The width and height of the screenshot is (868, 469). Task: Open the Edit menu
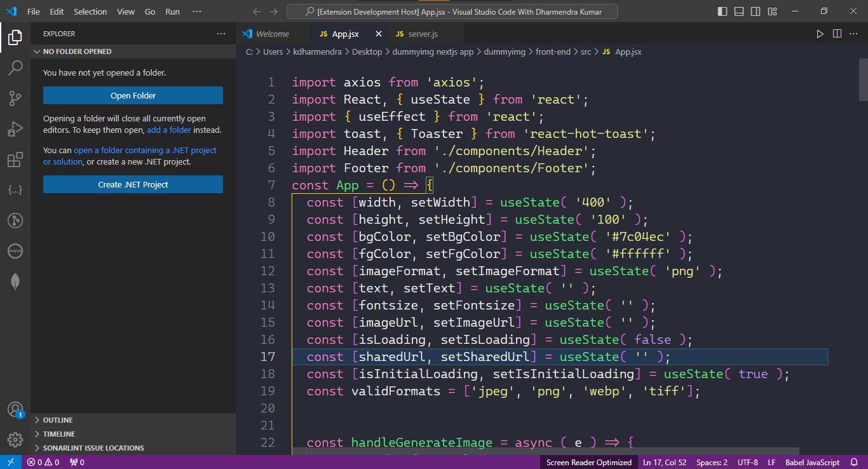click(x=57, y=11)
